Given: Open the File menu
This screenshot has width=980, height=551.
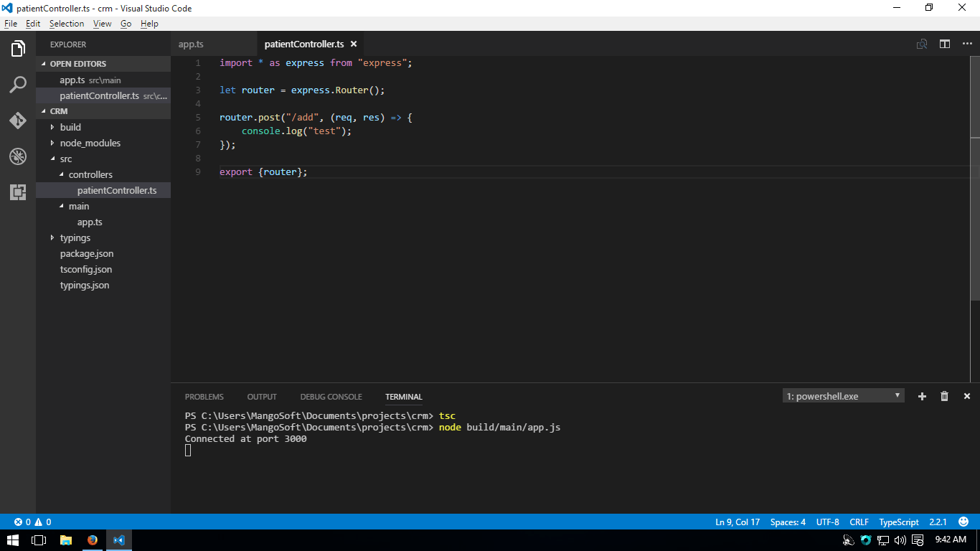Looking at the screenshot, I should point(11,24).
